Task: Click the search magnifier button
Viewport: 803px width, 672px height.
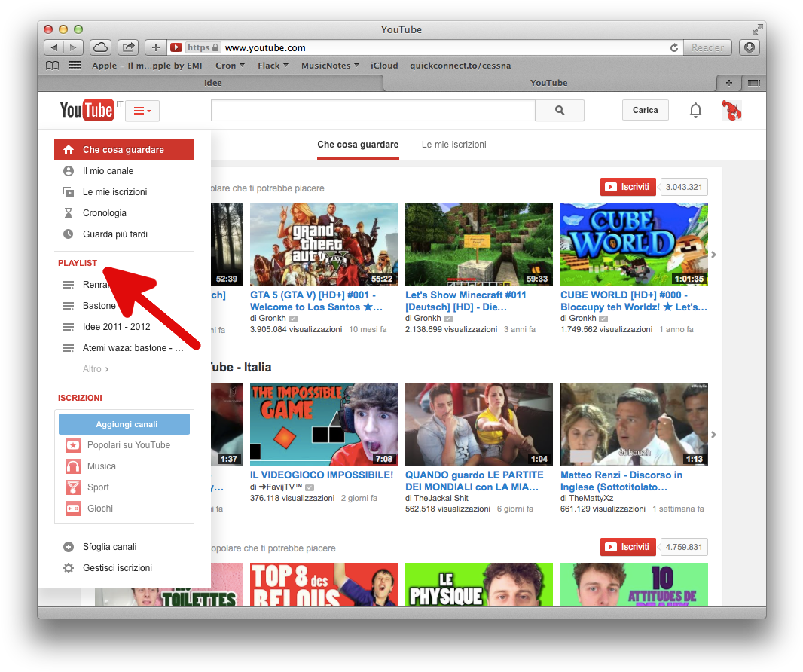Action: tap(559, 111)
